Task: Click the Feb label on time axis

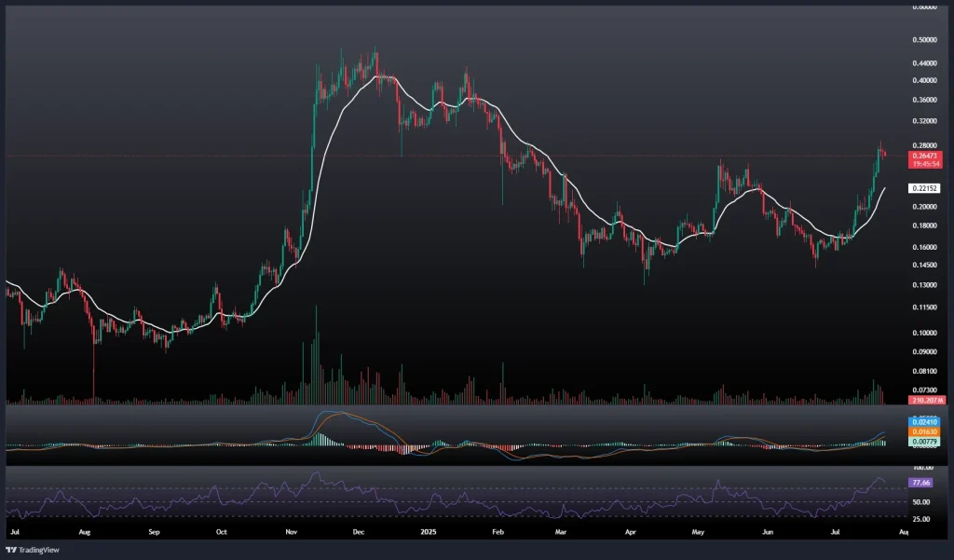Action: click(497, 531)
